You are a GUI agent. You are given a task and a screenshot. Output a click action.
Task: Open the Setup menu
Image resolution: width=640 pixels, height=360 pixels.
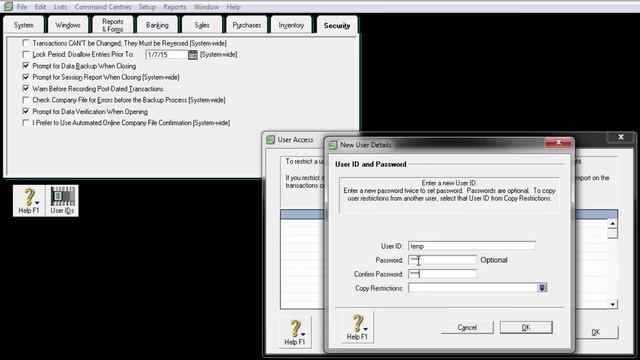(147, 7)
